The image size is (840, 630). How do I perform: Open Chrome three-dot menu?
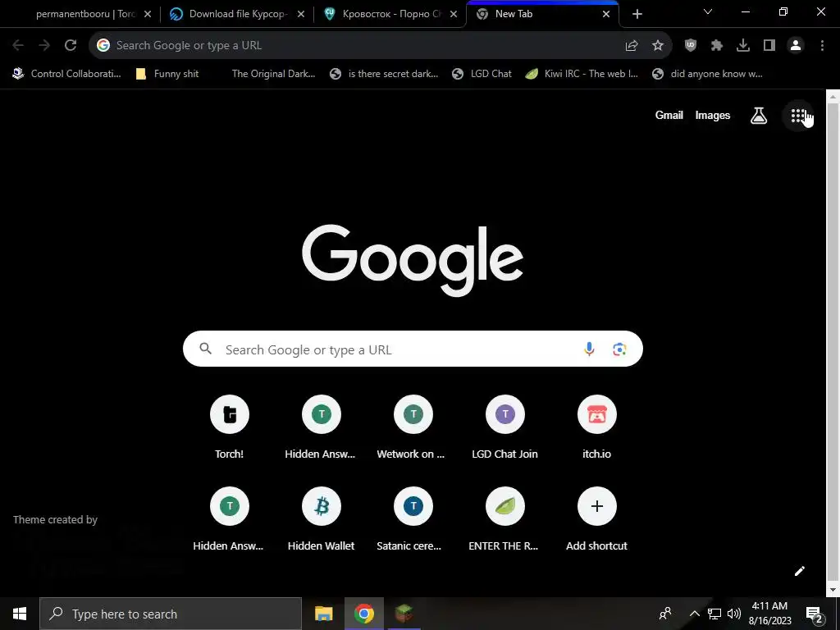click(x=822, y=46)
